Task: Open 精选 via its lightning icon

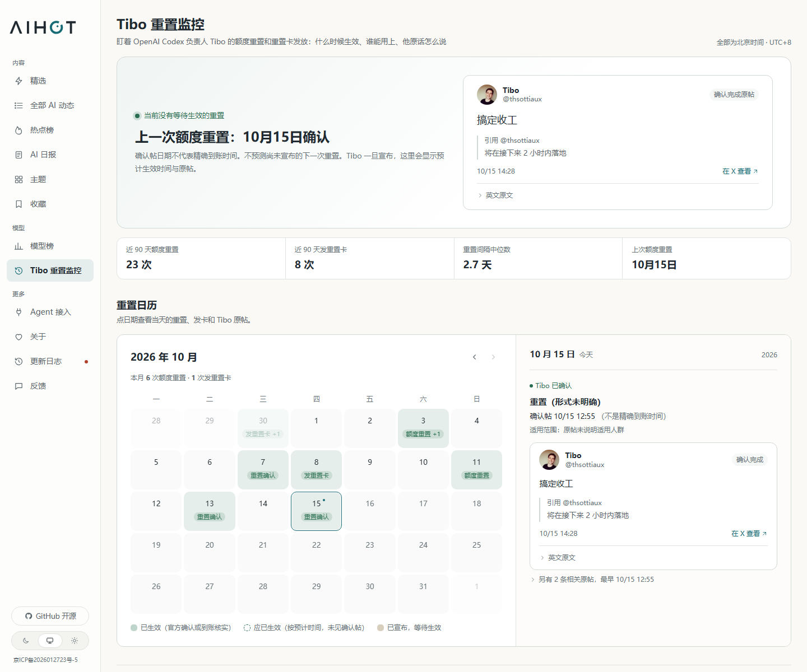Action: [18, 81]
